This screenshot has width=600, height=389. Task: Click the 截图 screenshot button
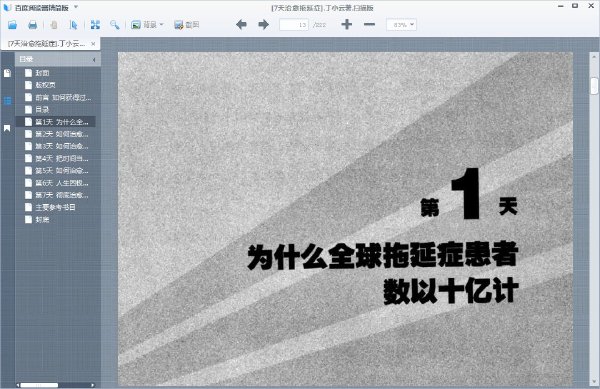[186, 25]
